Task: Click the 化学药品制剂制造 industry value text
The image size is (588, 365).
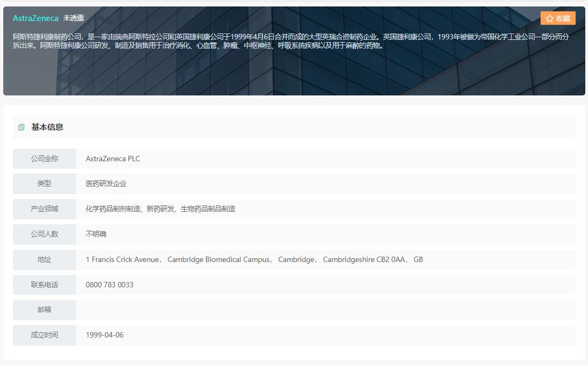Action: tap(113, 209)
